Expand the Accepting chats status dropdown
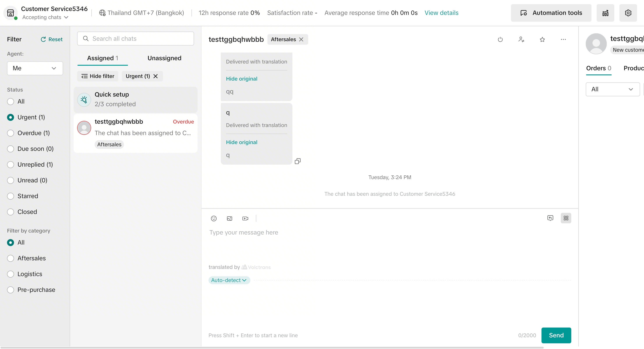The height and width of the screenshot is (349, 644). coord(45,17)
